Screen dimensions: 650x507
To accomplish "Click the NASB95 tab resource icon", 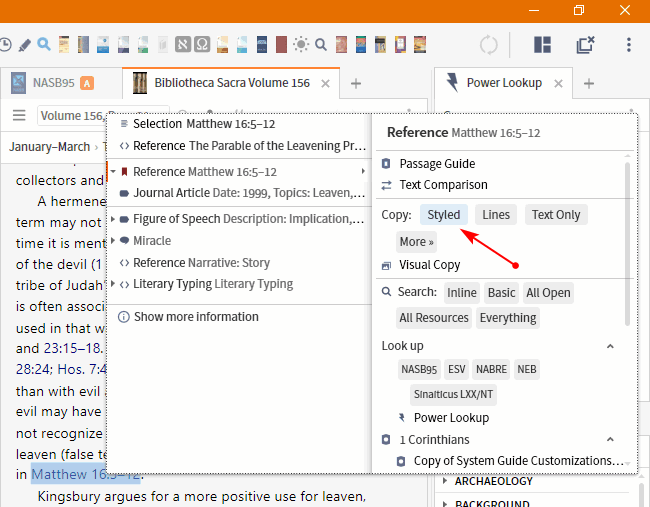I will (18, 83).
